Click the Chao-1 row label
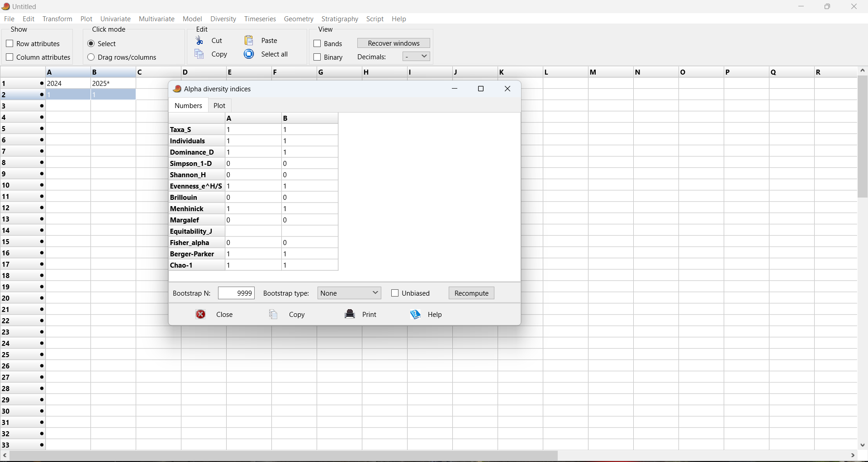This screenshot has width=868, height=462. click(197, 265)
